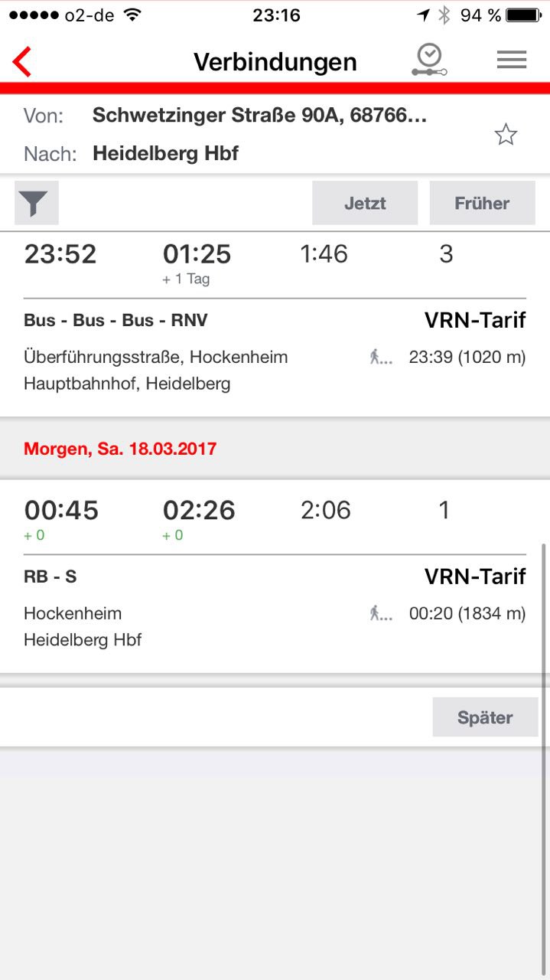Select VRN-Tarif for the 23:52 connection

coord(475,320)
